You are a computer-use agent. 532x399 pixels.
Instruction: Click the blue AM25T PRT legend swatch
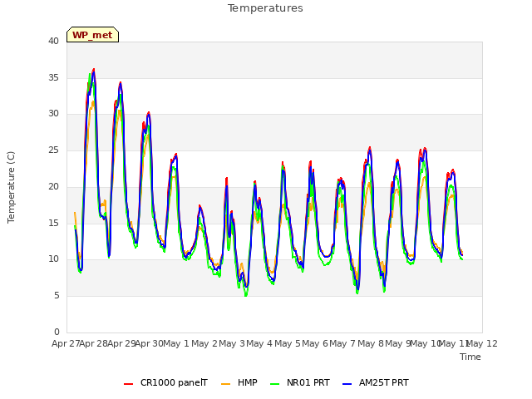click(347, 384)
